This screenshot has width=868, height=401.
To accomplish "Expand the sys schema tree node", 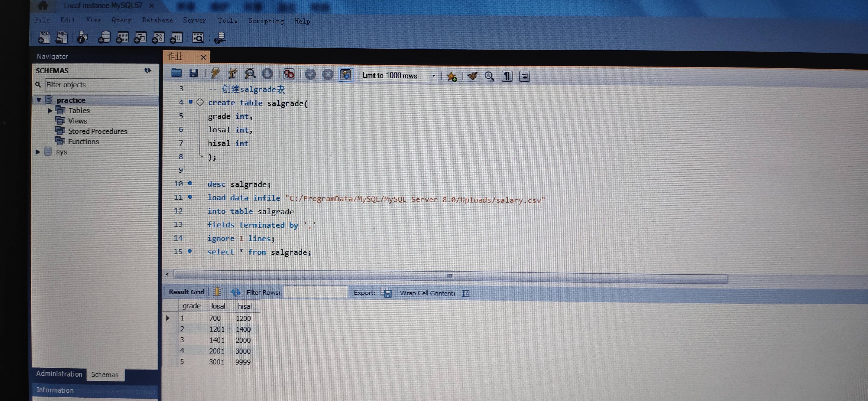I will (38, 152).
